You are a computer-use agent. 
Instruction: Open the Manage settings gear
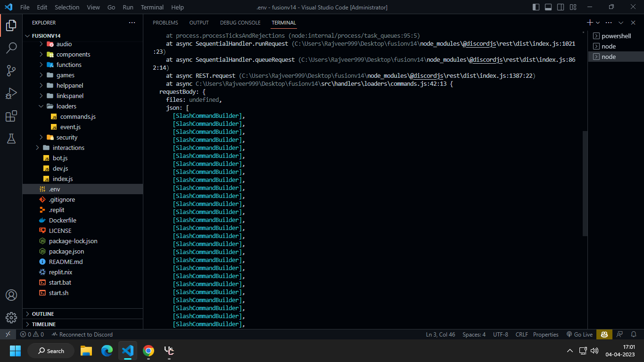pyautogui.click(x=11, y=318)
